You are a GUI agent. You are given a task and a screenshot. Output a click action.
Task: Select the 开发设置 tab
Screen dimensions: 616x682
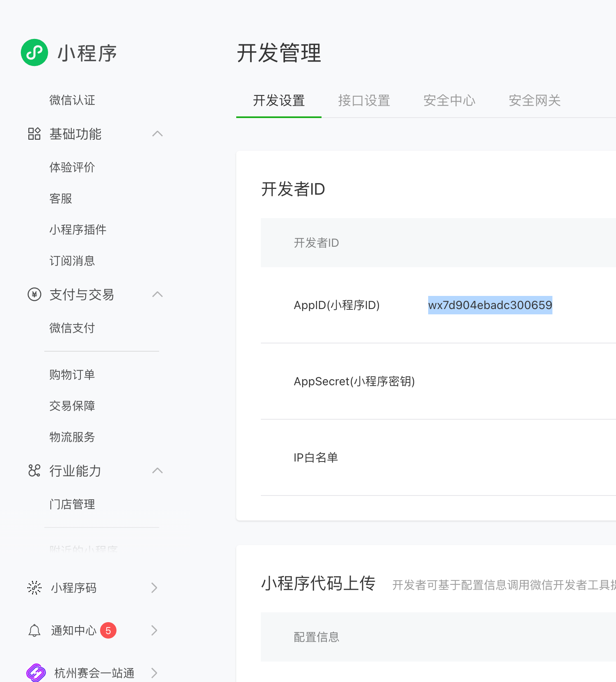(x=279, y=100)
